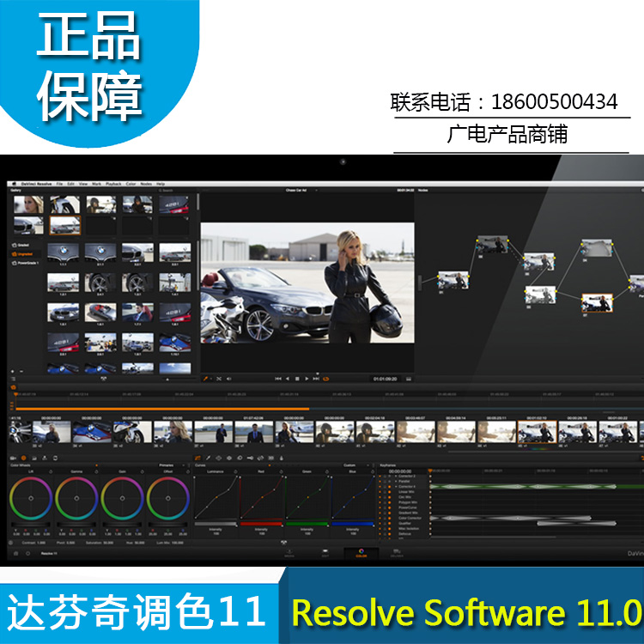Toggle auto-keyframe for PowerCurve row

389,507
